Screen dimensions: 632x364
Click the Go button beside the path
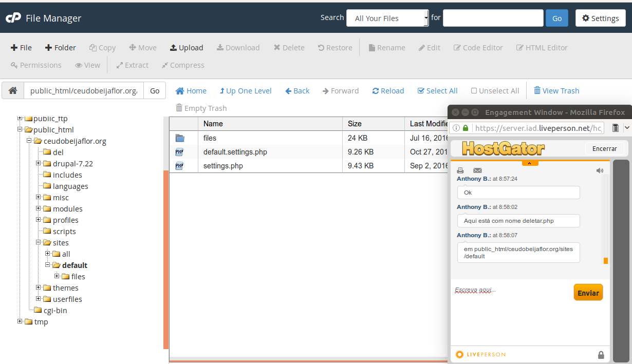(155, 91)
